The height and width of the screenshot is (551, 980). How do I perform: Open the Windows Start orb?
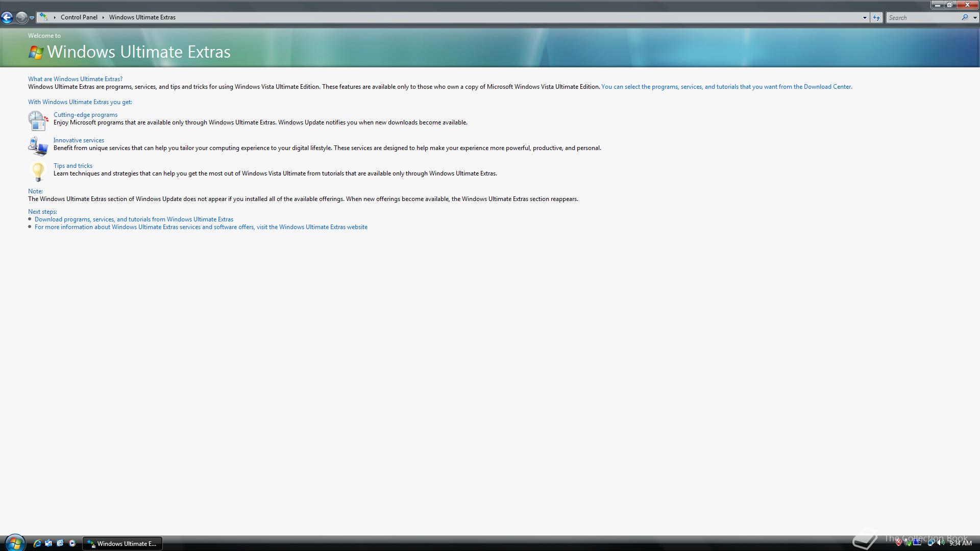pyautogui.click(x=14, y=543)
